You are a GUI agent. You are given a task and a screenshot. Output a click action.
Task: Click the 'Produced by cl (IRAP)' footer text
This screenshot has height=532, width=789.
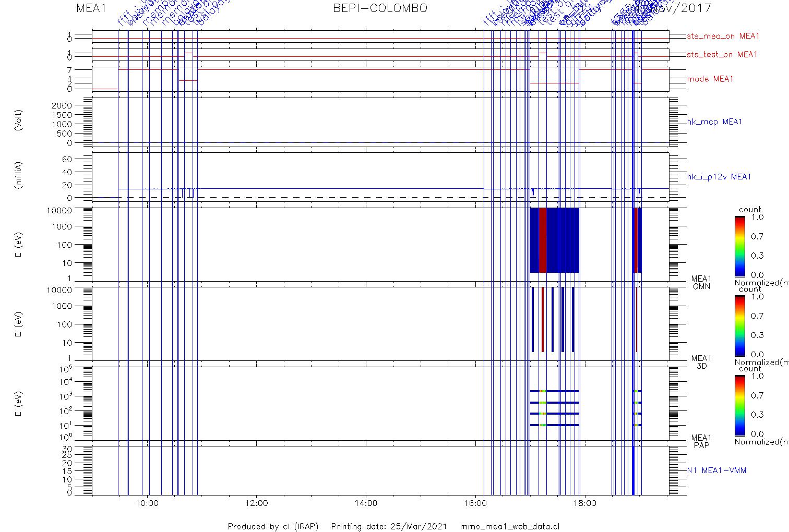pos(273,526)
